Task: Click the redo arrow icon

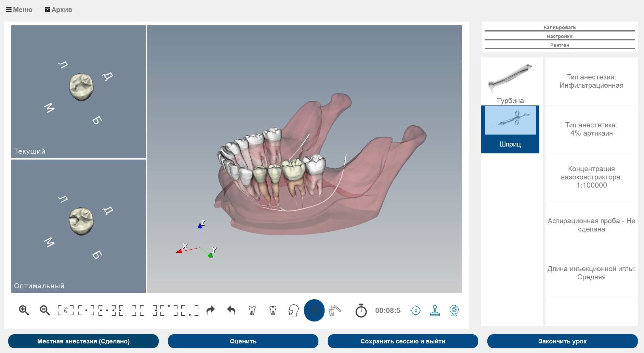Action: (211, 310)
